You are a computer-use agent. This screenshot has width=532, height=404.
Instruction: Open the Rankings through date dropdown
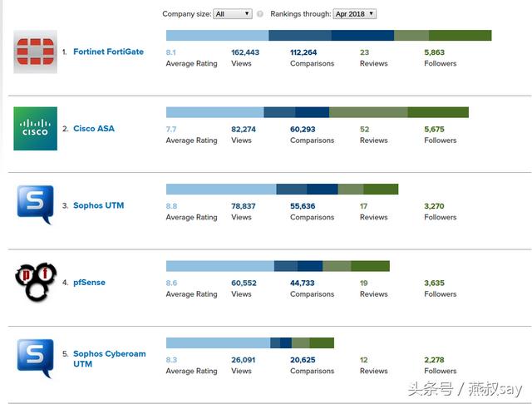click(x=354, y=14)
